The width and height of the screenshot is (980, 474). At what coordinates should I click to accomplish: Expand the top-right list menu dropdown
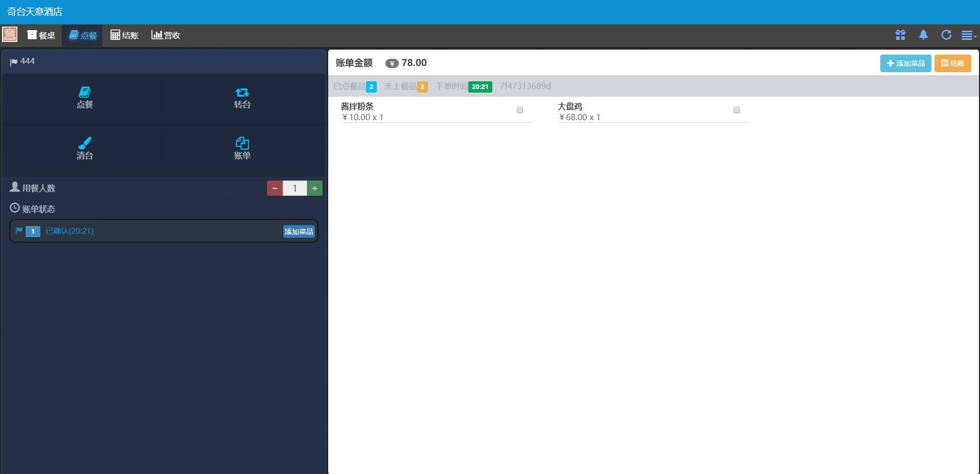pyautogui.click(x=968, y=35)
